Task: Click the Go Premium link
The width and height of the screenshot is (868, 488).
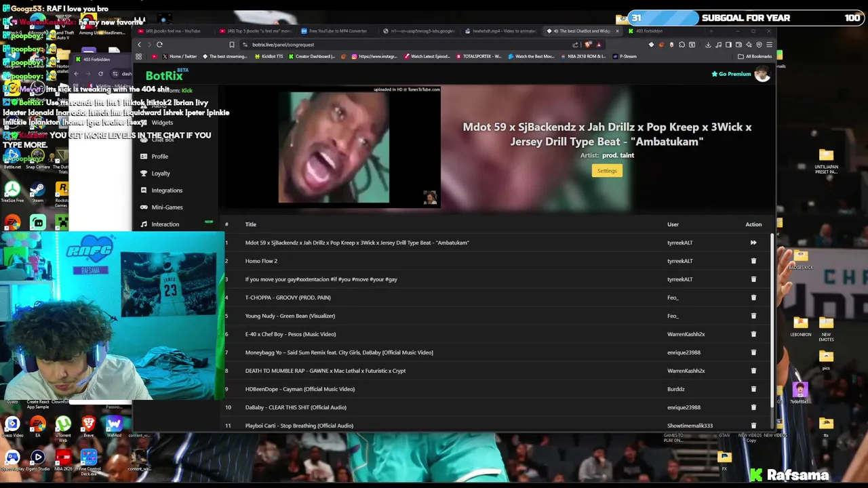Action: 731,74
